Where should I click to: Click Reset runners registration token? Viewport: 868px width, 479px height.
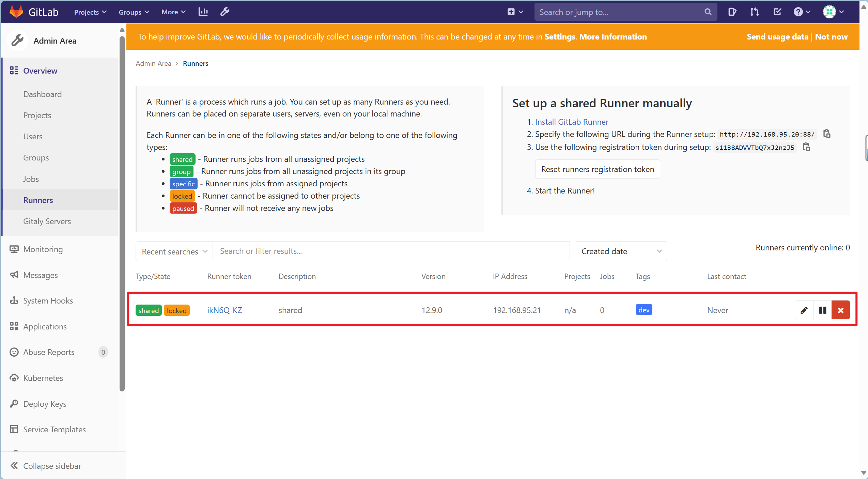(x=597, y=169)
